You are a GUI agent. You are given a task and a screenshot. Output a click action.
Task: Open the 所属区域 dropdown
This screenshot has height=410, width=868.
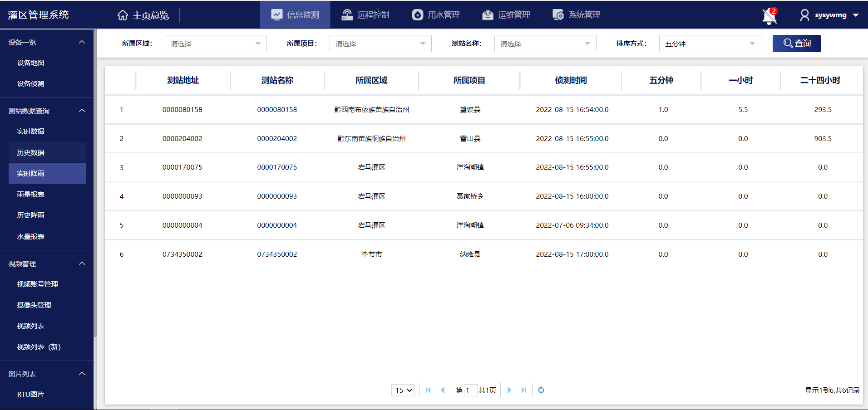click(216, 44)
